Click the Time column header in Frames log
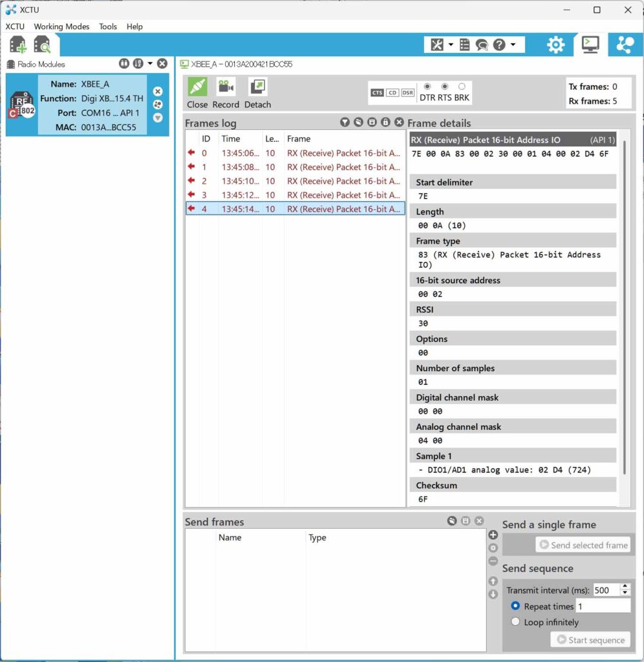The width and height of the screenshot is (644, 662). (x=240, y=138)
